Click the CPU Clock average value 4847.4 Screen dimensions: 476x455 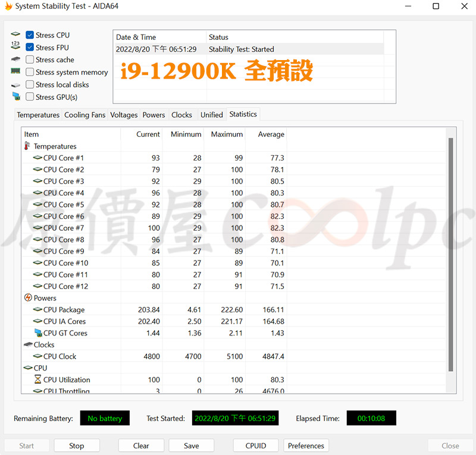click(x=273, y=356)
